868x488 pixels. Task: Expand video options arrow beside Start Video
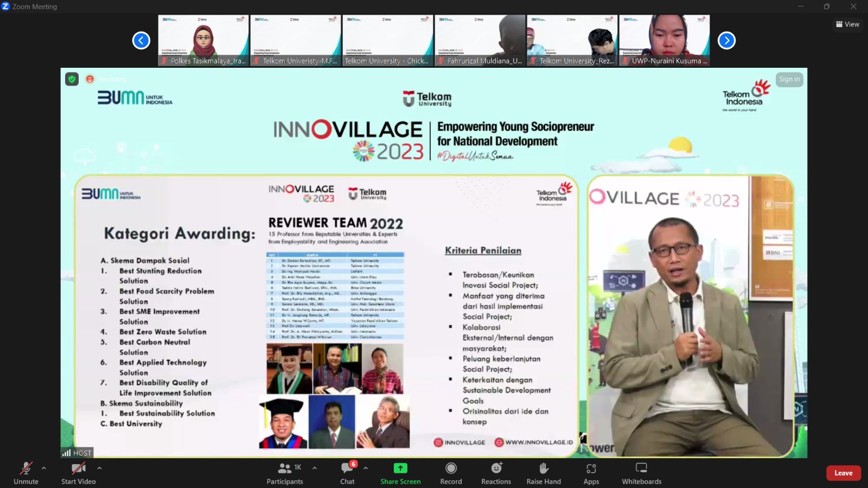click(x=99, y=468)
